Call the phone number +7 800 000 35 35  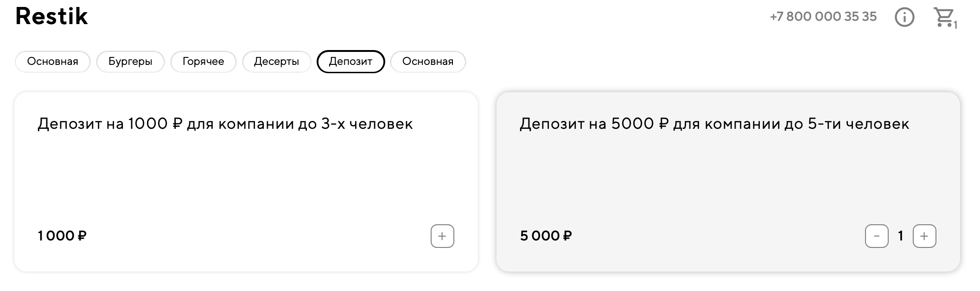click(823, 17)
